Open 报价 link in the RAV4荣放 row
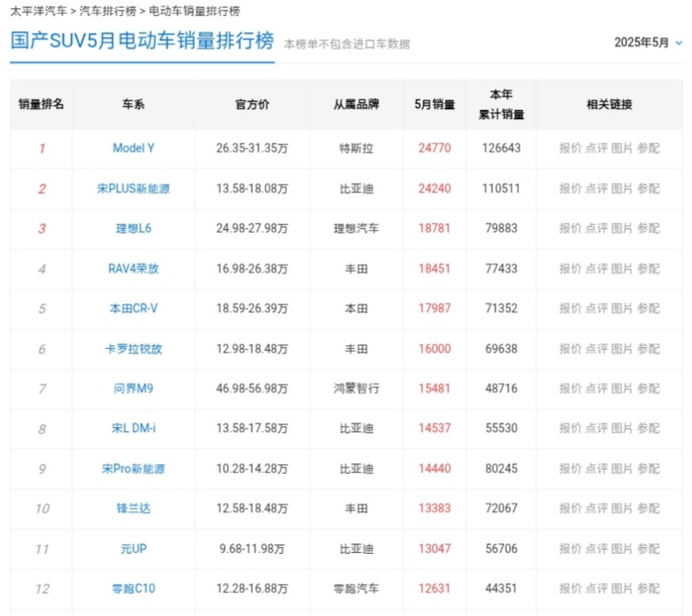Image resolution: width=692 pixels, height=616 pixels. (570, 268)
